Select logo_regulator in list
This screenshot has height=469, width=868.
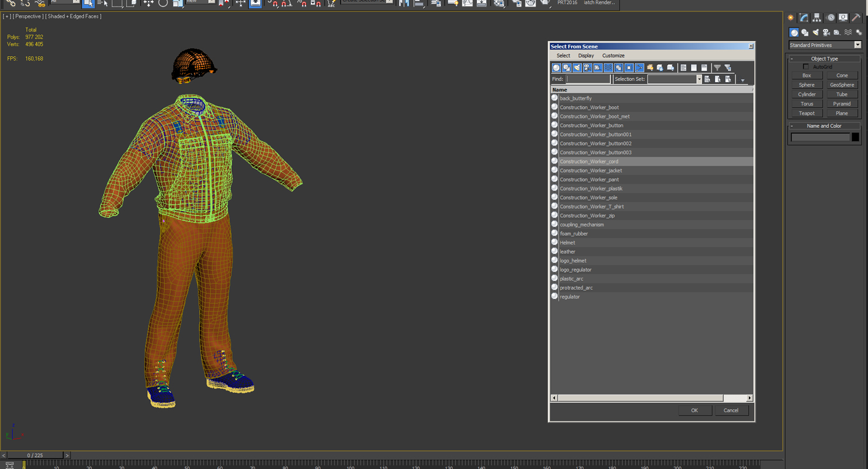(651, 270)
